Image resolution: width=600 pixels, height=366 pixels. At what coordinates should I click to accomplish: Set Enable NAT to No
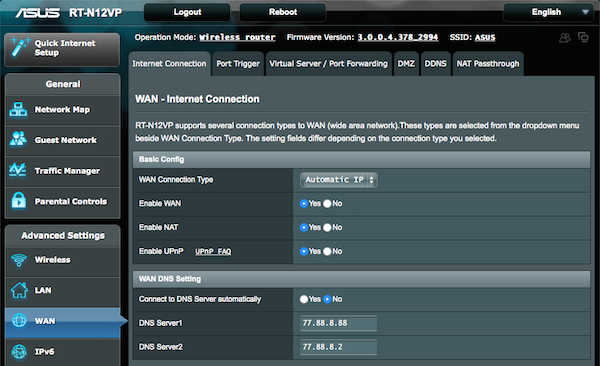[327, 227]
